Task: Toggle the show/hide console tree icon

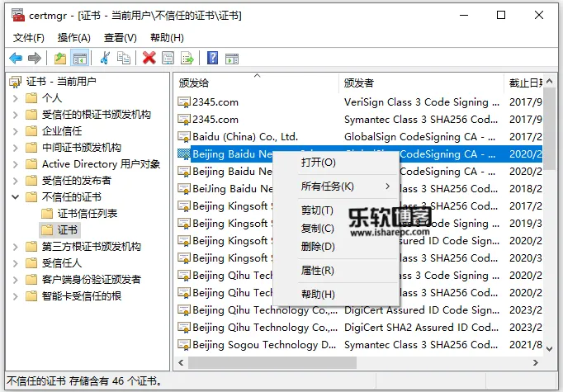Action: click(x=79, y=58)
